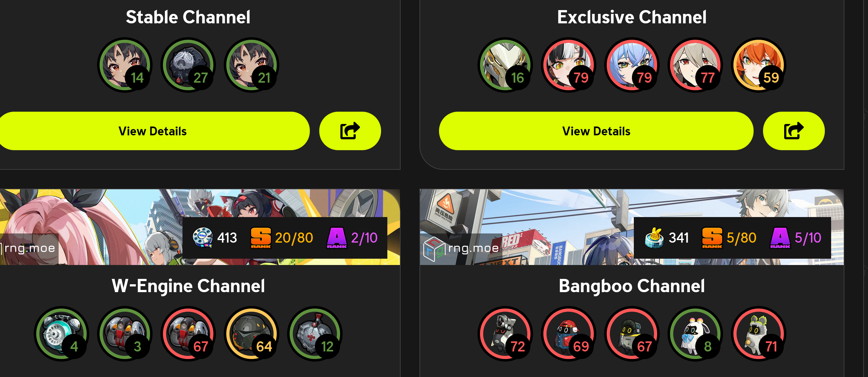The width and height of the screenshot is (868, 377).
Task: Click the Bangboo banner A-rank 5/10 counter
Action: pyautogui.click(x=796, y=238)
